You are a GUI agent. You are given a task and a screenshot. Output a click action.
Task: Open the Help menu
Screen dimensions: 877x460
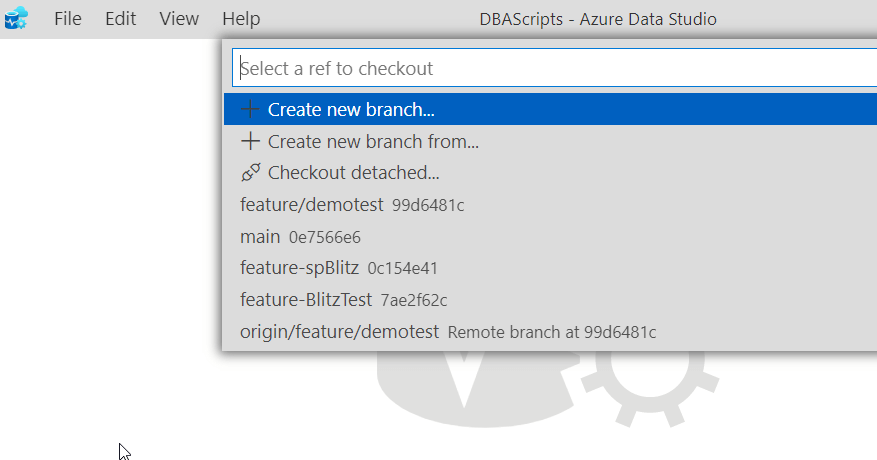pos(241,19)
